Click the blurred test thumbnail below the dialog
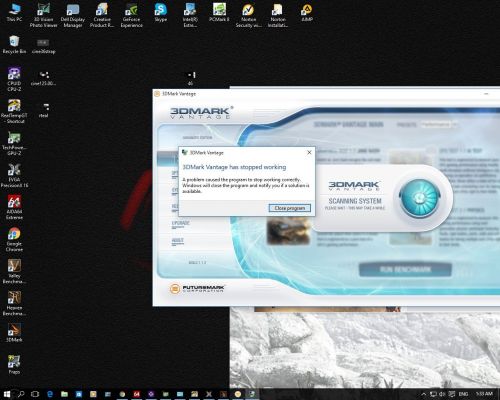500x400 pixels. (x=289, y=230)
